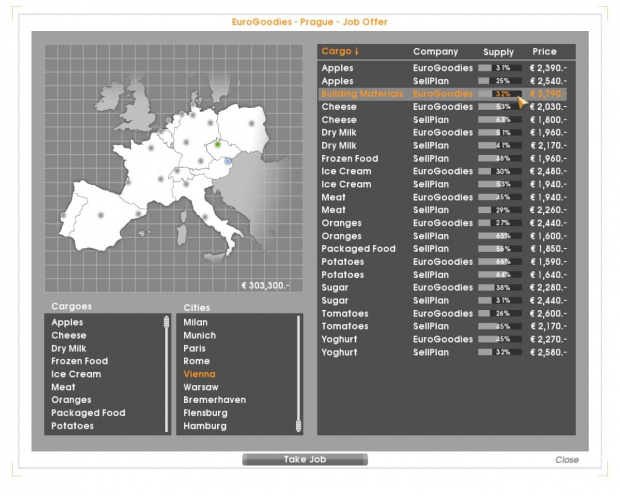The height and width of the screenshot is (496, 620).
Task: Select Hamburg in the Cities list
Action: point(203,426)
